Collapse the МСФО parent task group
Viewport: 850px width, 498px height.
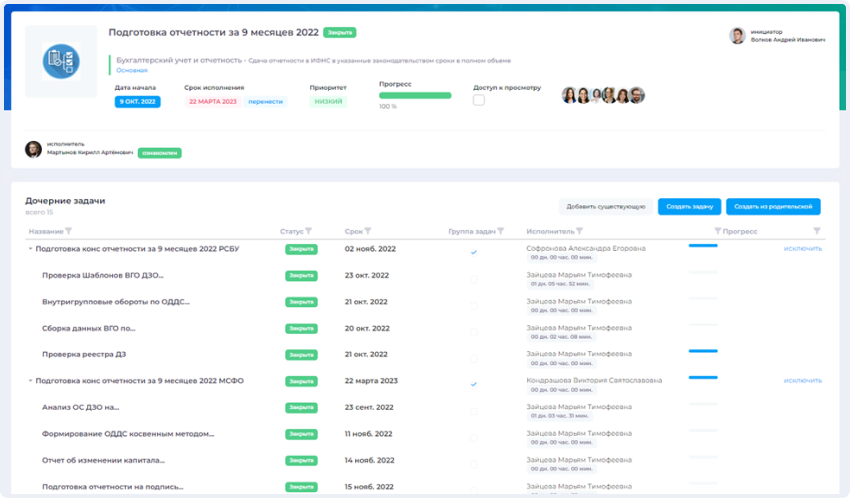(30, 381)
